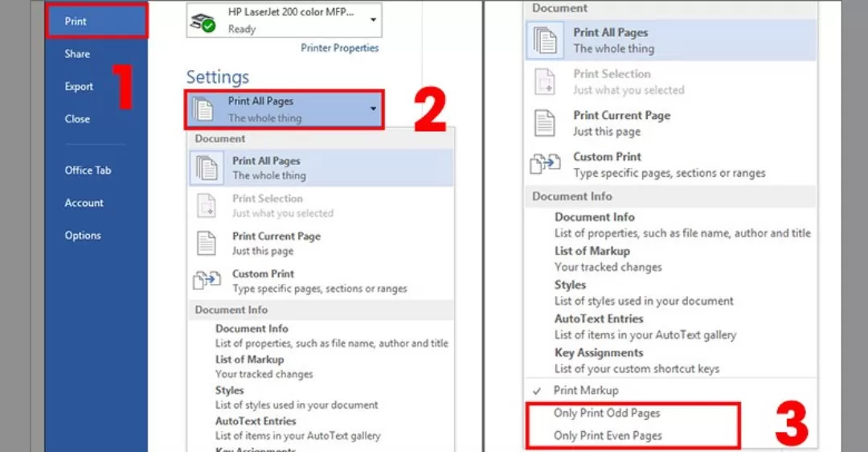
Task: Click Options in the blue sidebar
Action: click(x=83, y=236)
